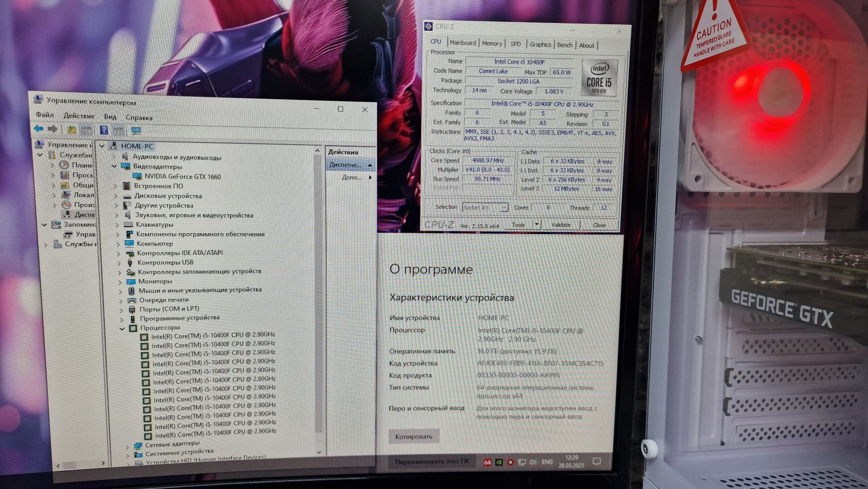Open the red 64 tray icon
The height and width of the screenshot is (489, 868).
coord(487,463)
